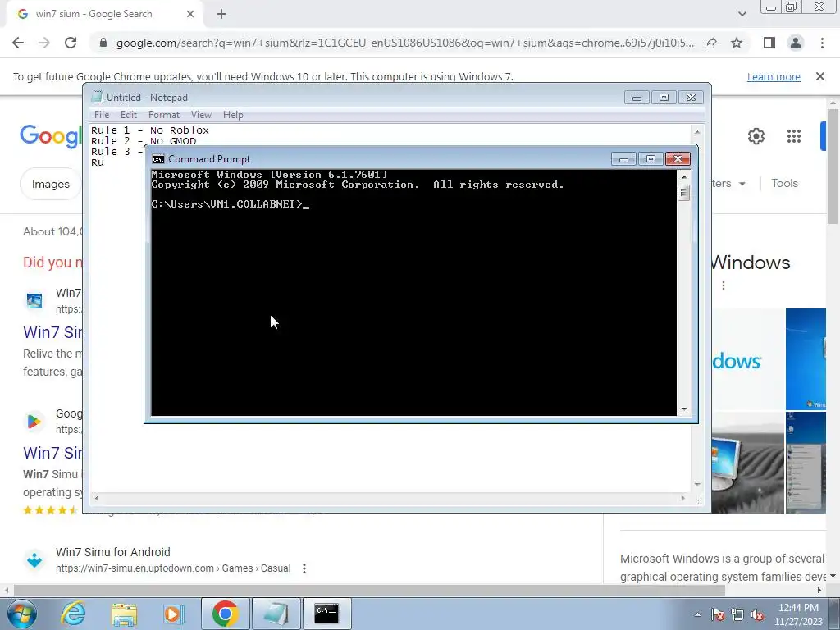Open Windows Media Player from taskbar

pos(173,614)
